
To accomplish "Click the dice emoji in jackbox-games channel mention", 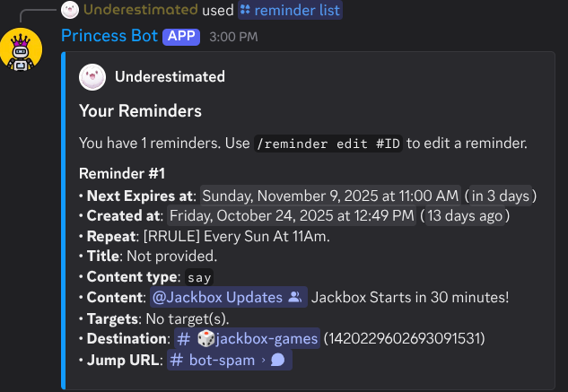I will pos(205,338).
